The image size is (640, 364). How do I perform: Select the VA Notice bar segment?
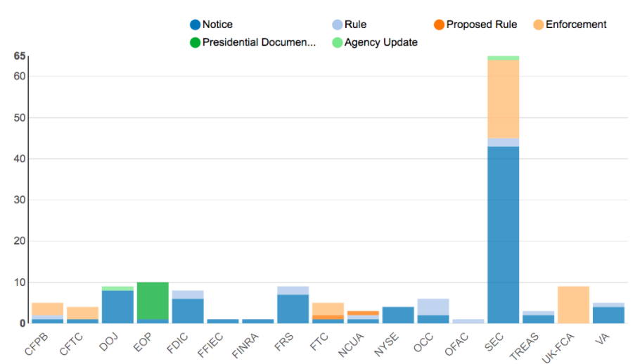[x=608, y=315]
